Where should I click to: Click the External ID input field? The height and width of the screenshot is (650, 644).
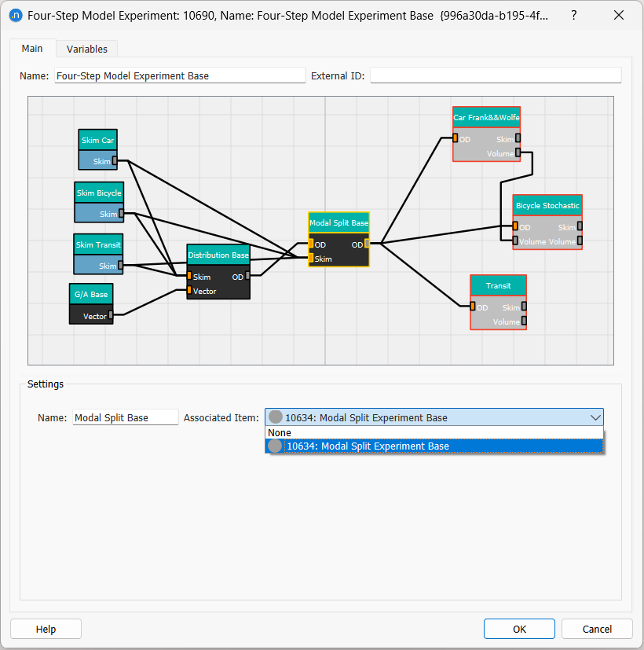[495, 75]
